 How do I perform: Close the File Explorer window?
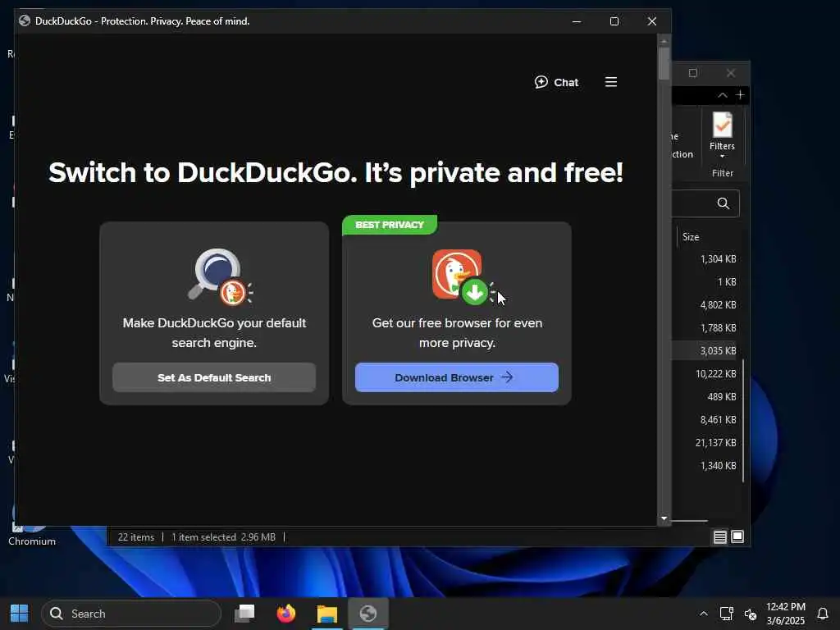point(731,73)
